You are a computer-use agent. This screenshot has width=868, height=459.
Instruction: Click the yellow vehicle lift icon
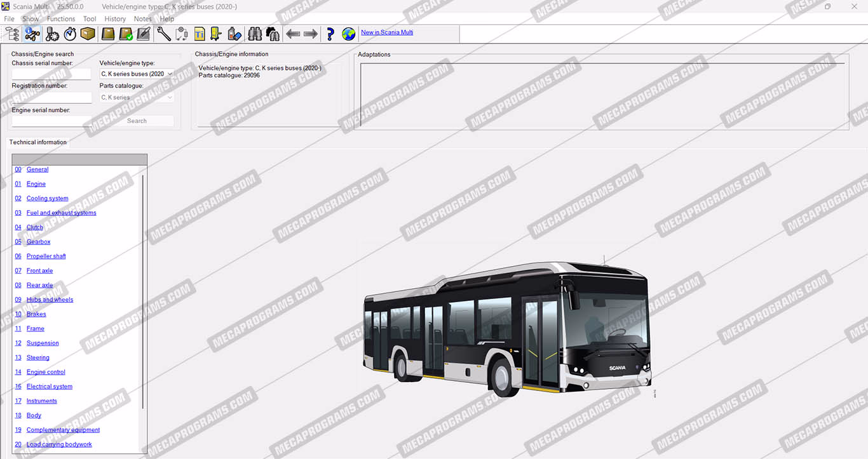click(x=216, y=34)
